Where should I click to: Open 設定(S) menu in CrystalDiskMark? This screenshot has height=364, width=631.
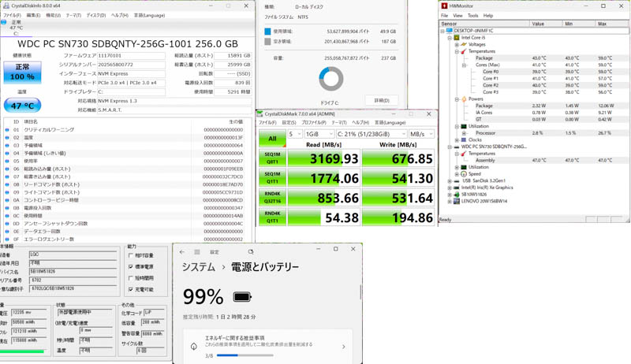point(289,123)
